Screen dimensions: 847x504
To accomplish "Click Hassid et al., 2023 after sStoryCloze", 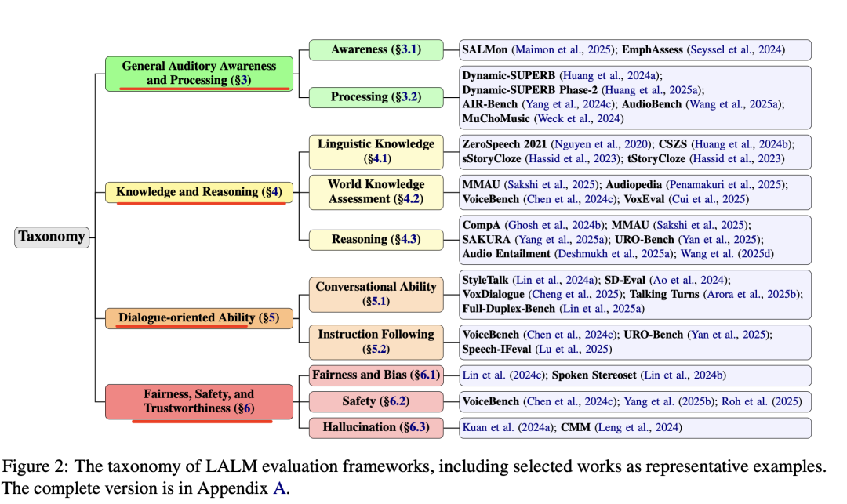I will point(573,158).
